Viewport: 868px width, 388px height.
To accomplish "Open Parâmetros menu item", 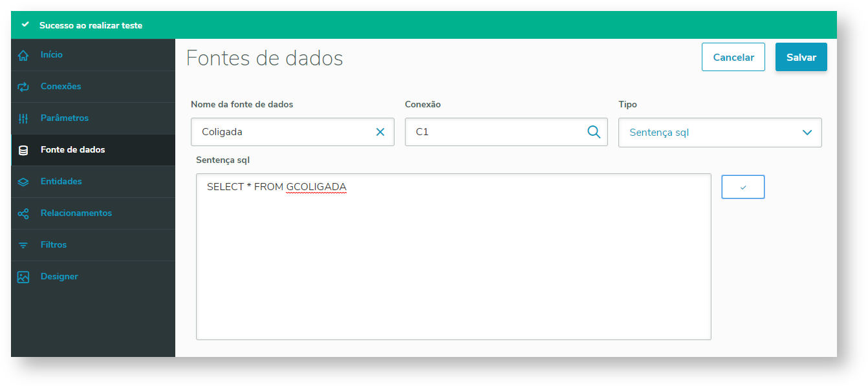I will [x=93, y=118].
